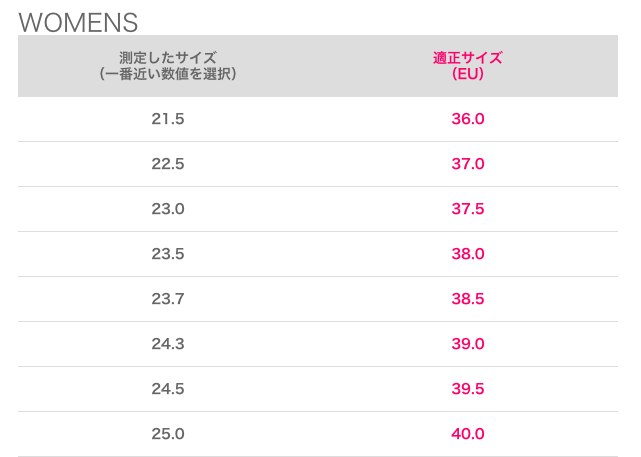
Task: Click the 37.5 EU size value
Action: tap(468, 209)
